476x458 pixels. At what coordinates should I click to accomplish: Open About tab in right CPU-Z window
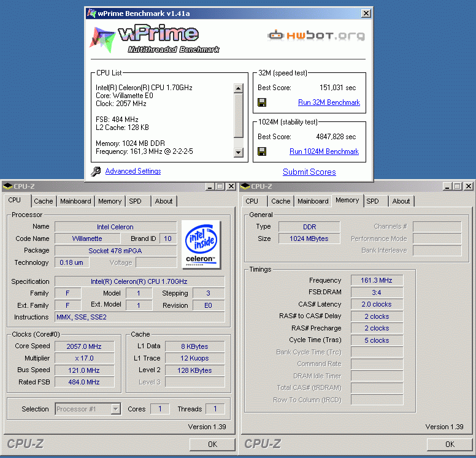(401, 201)
